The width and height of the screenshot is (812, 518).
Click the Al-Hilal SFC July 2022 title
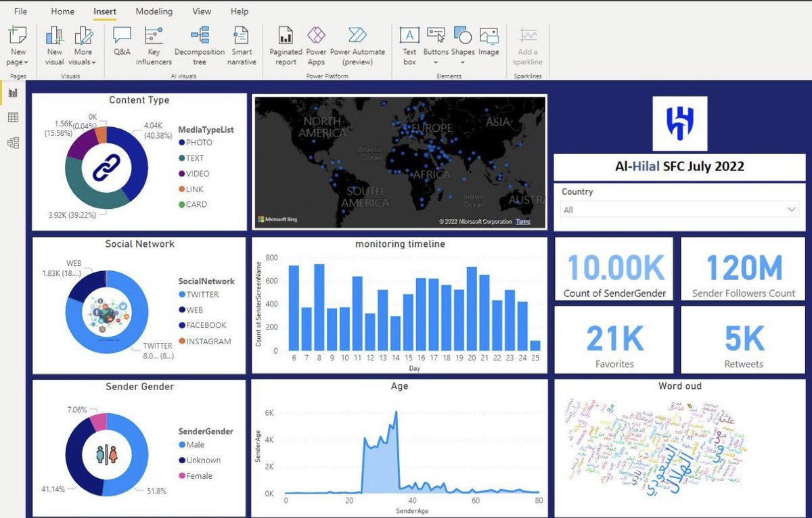[680, 166]
